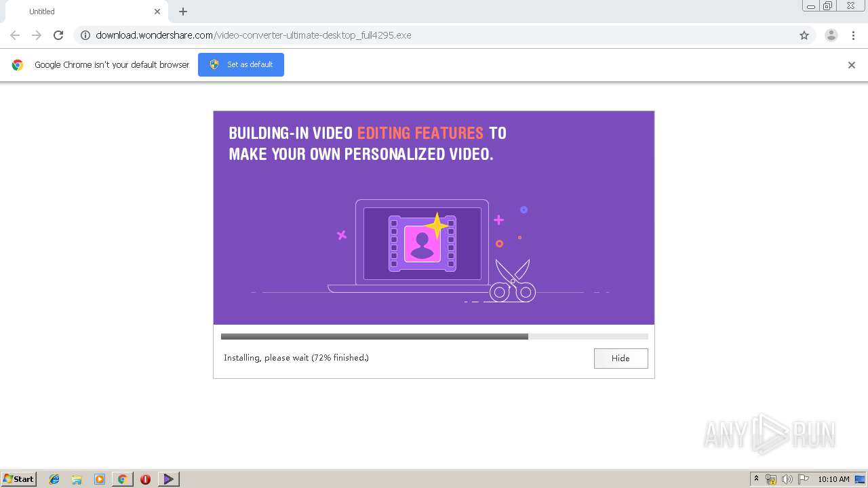Open the volume tray icon
The image size is (868, 488).
tap(787, 479)
